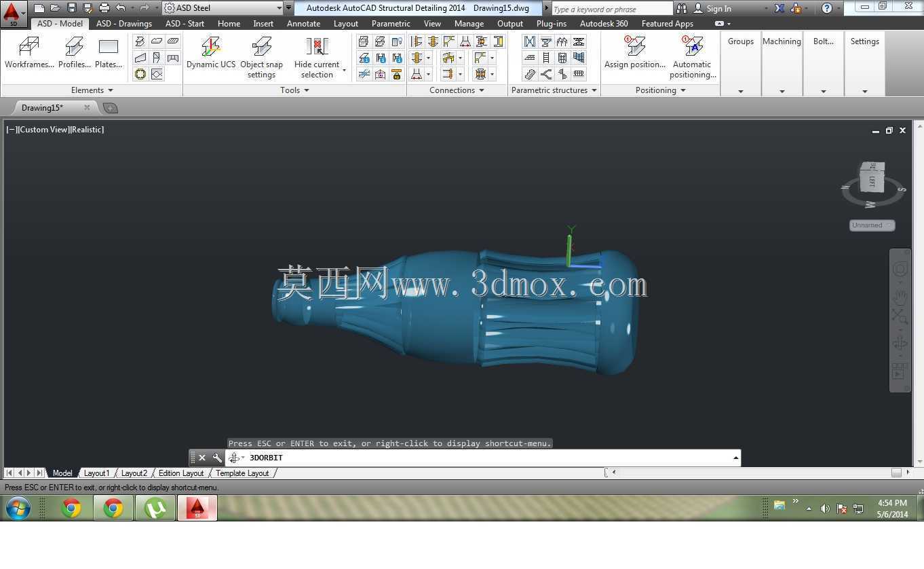This screenshot has height=569, width=924.
Task: Click the horizontal scrollbar
Action: [x=761, y=473]
